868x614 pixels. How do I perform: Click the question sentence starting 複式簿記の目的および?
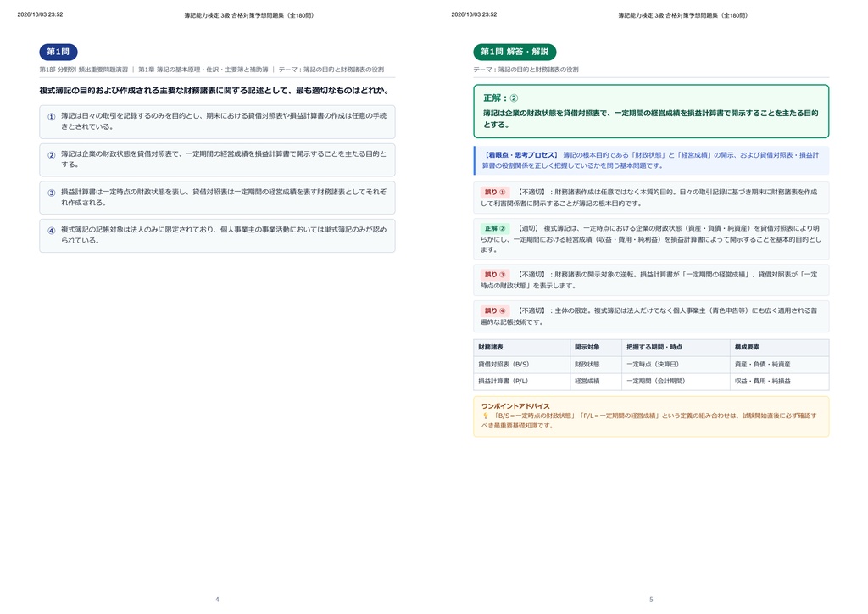(214, 90)
